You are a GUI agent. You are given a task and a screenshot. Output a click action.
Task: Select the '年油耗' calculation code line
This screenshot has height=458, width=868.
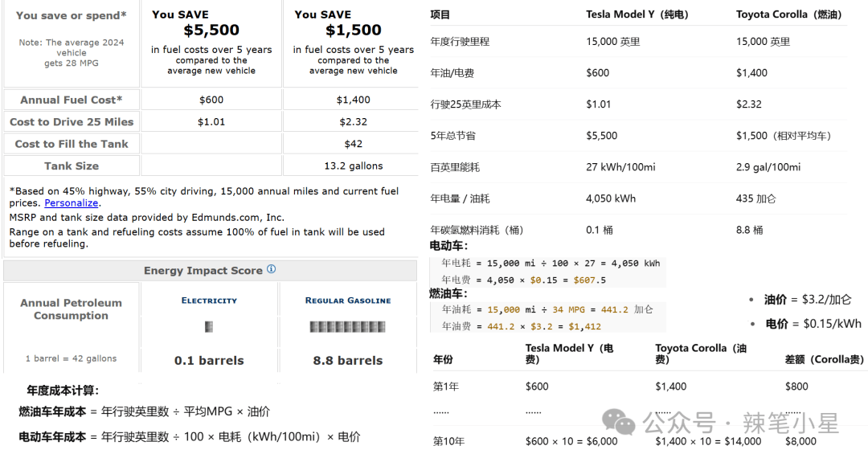[547, 310]
